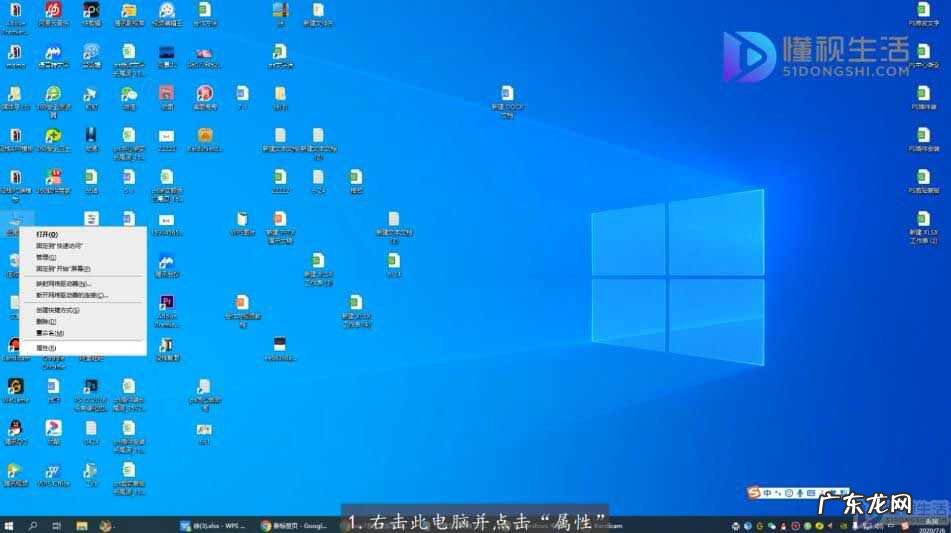This screenshot has height=533, width=951.
Task: Open the taskbar date 2020/7/8 clock
Action: 930,526
